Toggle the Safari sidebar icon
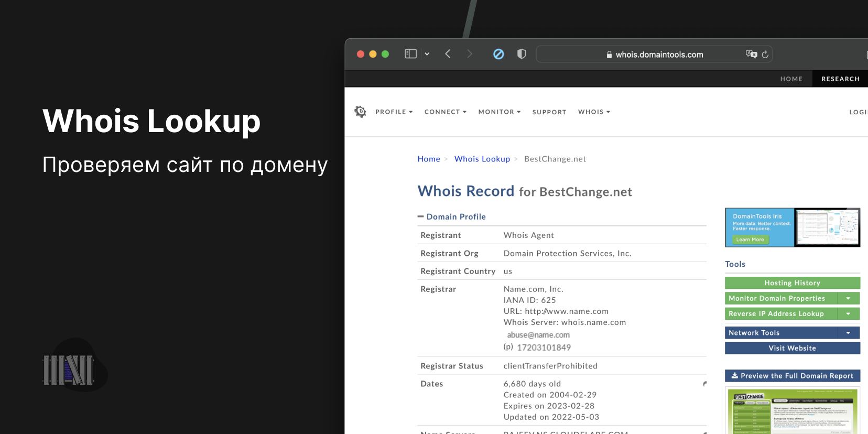The image size is (868, 434). 411,54
